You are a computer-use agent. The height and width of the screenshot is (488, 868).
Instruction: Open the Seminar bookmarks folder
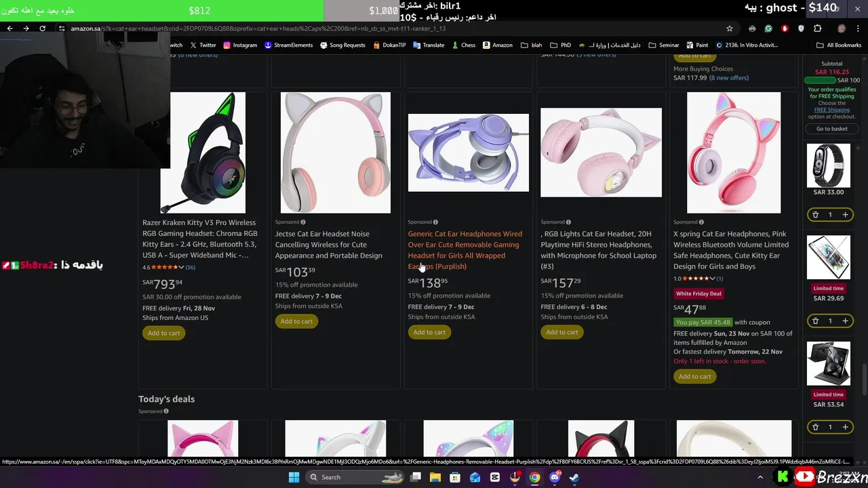pyautogui.click(x=663, y=45)
